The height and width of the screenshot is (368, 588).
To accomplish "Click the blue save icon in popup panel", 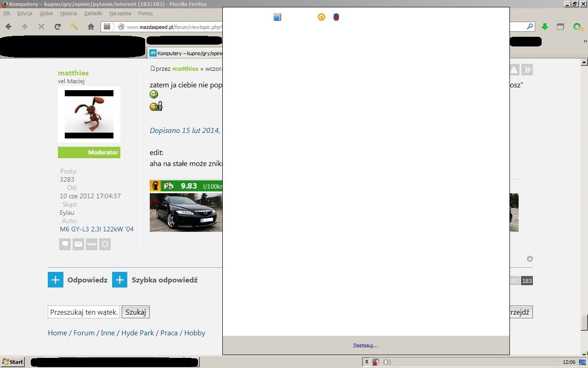I will 277,17.
